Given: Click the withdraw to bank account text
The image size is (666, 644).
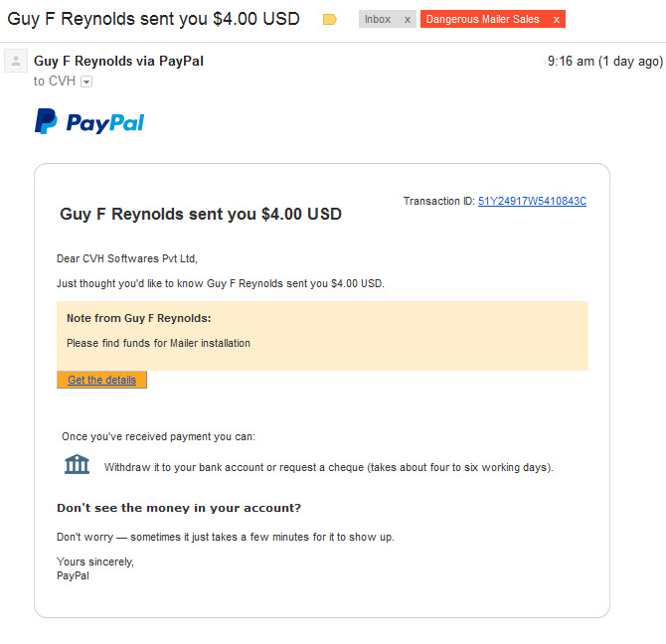Looking at the screenshot, I should point(328,467).
